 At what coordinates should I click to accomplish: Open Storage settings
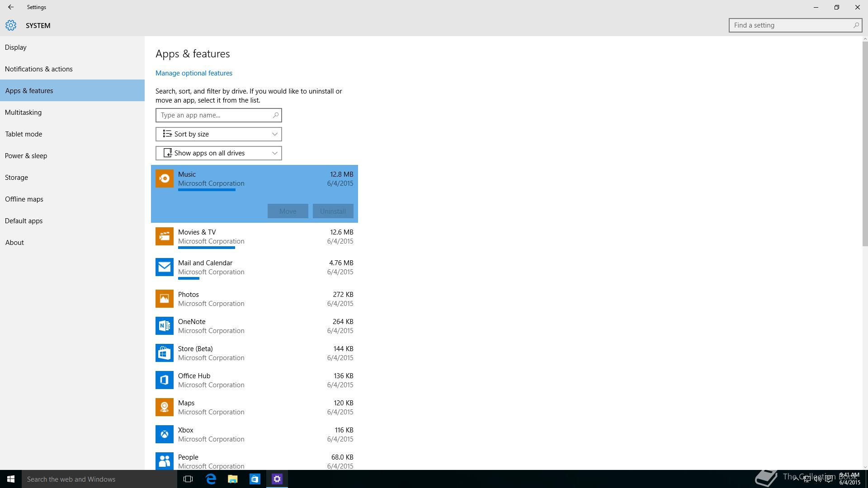(72, 177)
